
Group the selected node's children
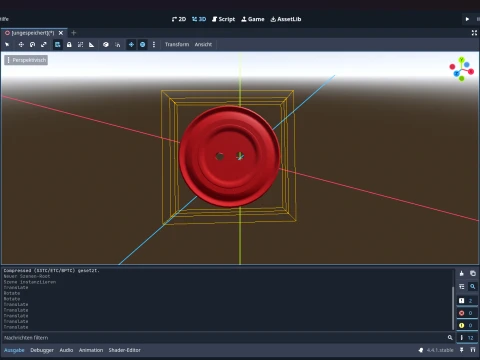pos(80,44)
